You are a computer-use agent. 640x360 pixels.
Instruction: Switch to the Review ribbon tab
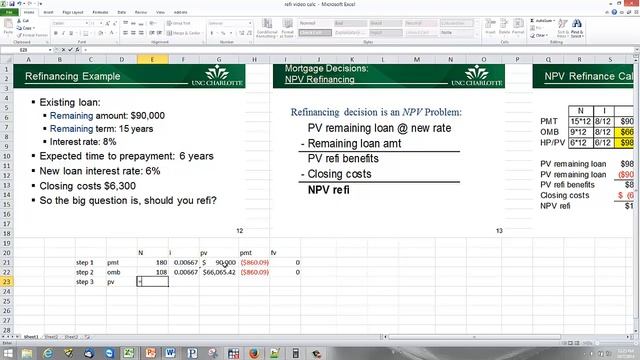[x=141, y=12]
